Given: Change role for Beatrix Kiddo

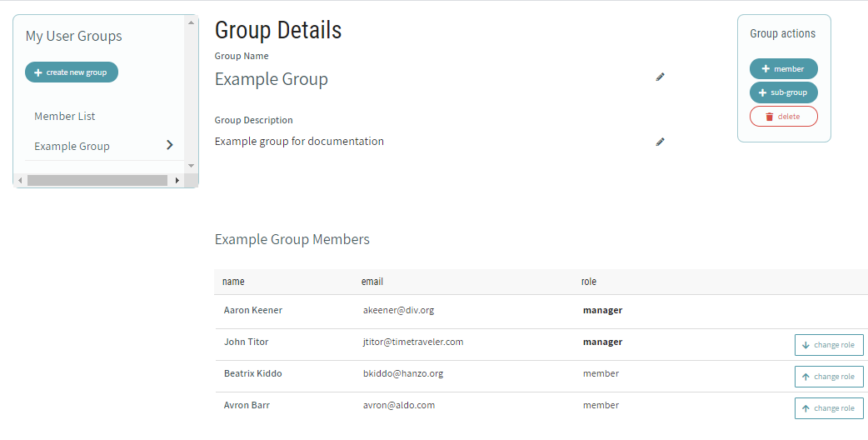Looking at the screenshot, I should [829, 377].
